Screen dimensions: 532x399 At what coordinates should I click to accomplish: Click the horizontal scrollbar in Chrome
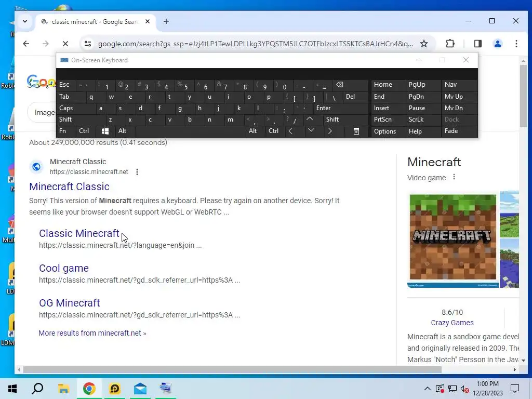coord(232,369)
